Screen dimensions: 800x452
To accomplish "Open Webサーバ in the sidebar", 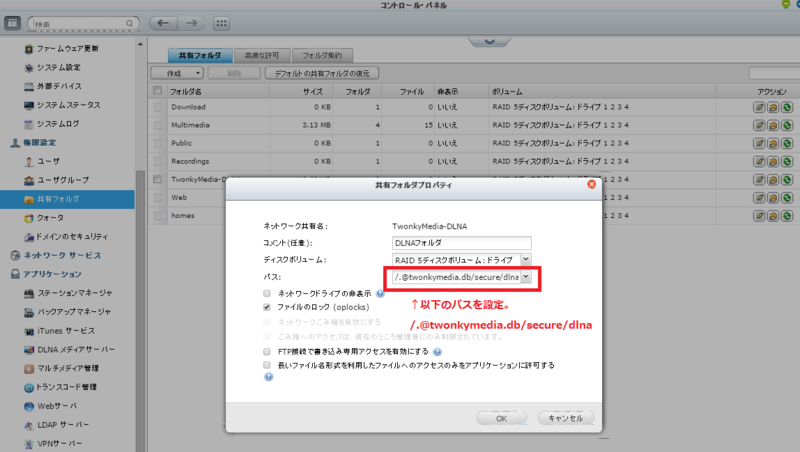I will point(51,406).
